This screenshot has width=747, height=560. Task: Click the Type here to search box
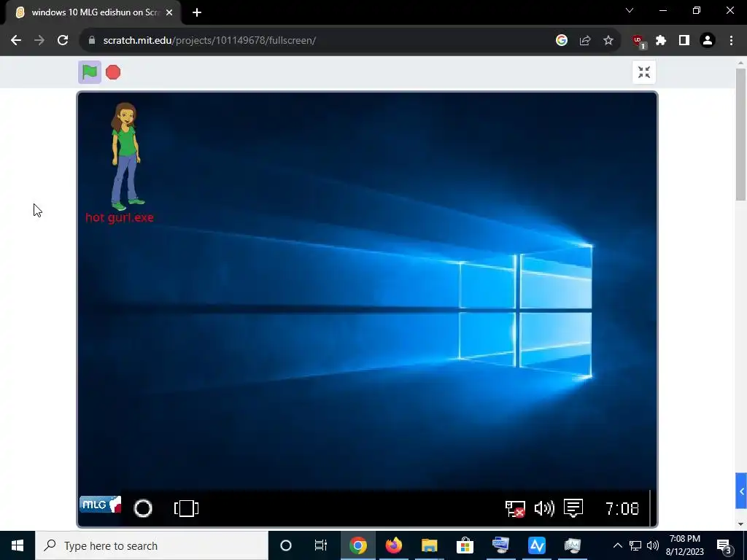[x=152, y=545]
